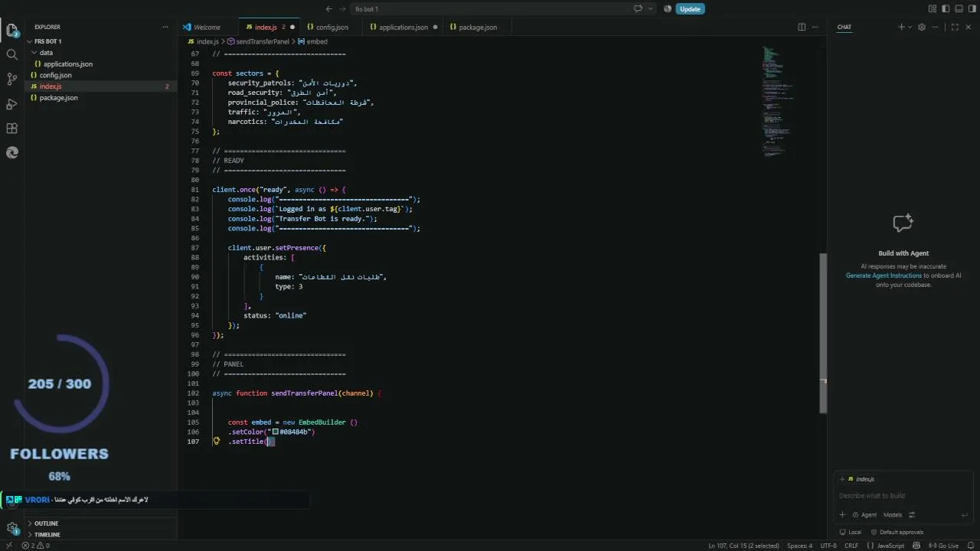
Task: Open the Source Control view
Action: (x=12, y=79)
